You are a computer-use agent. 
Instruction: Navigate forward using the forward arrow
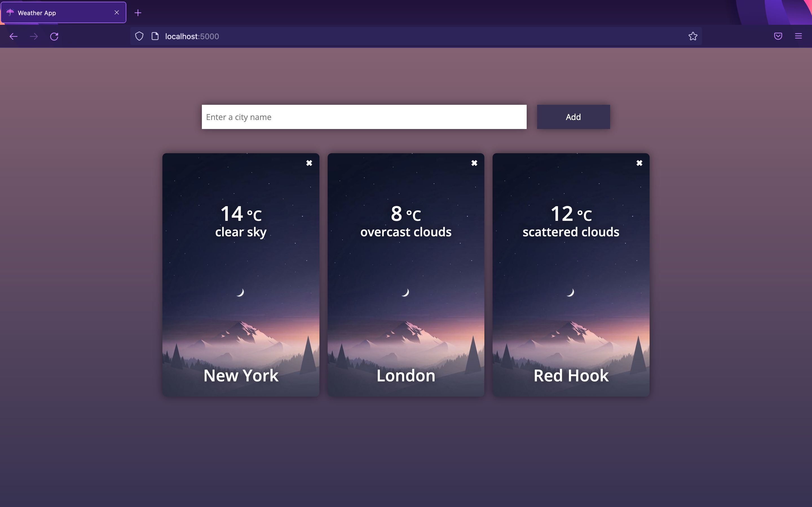point(34,36)
